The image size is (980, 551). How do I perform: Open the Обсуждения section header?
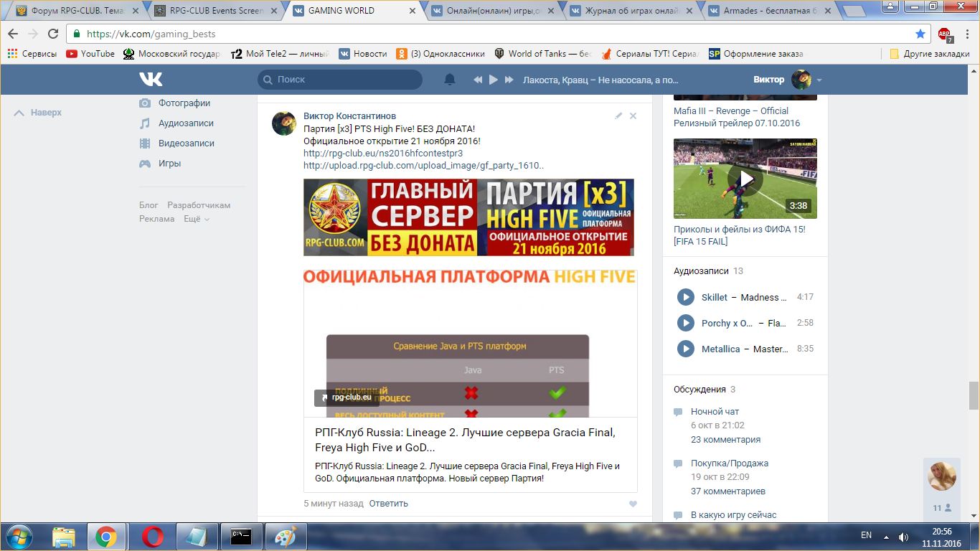tap(704, 390)
